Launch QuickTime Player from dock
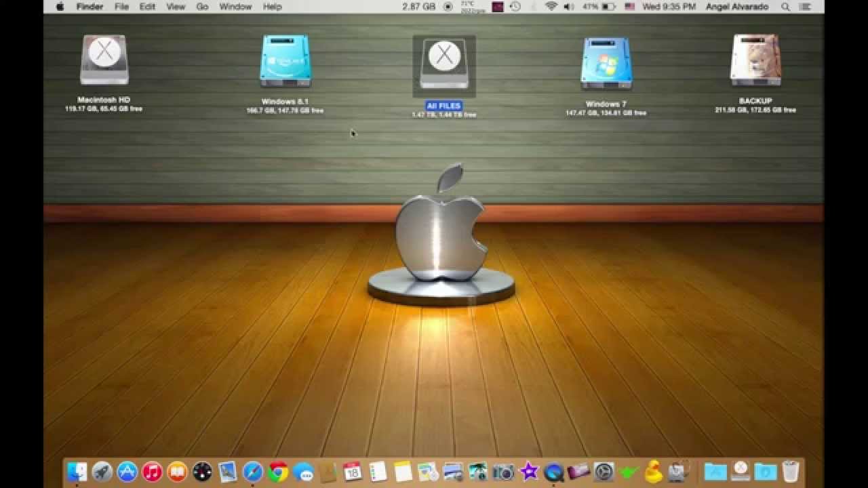The image size is (868, 488). pos(553,472)
